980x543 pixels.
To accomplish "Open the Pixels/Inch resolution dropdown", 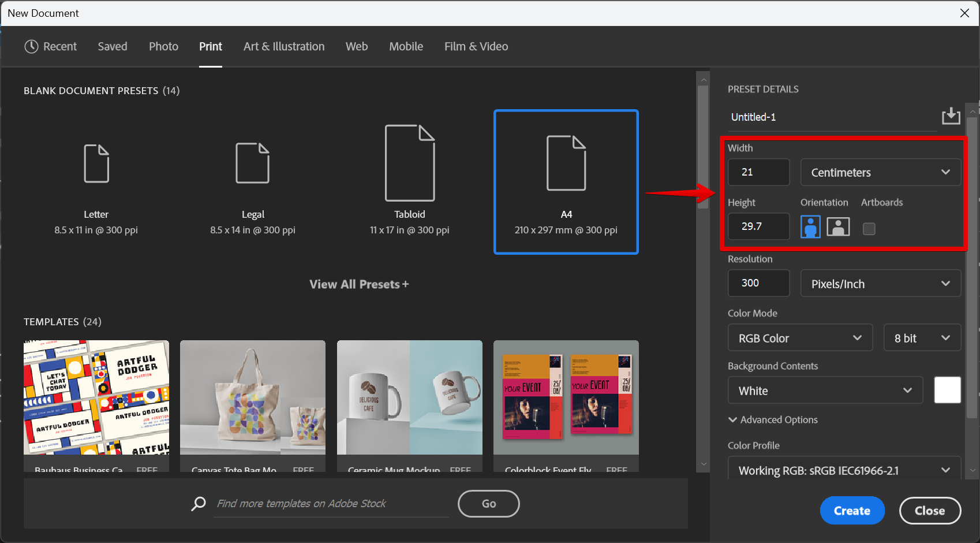I will pos(880,284).
